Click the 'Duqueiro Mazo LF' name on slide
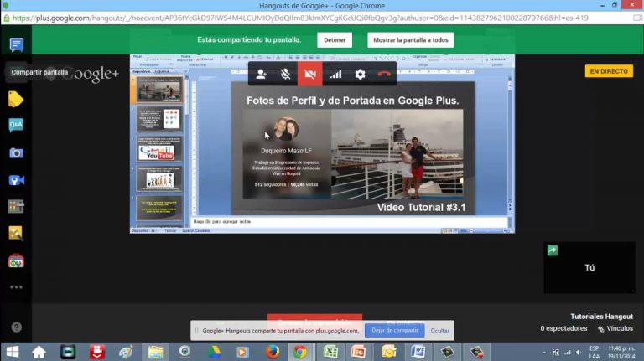 click(x=286, y=151)
